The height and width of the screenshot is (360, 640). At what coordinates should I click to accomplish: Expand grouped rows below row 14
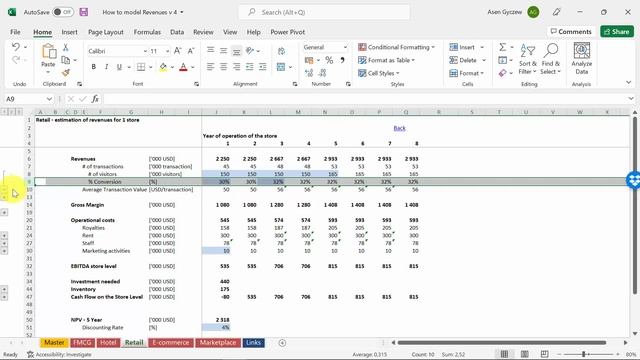click(x=4, y=212)
